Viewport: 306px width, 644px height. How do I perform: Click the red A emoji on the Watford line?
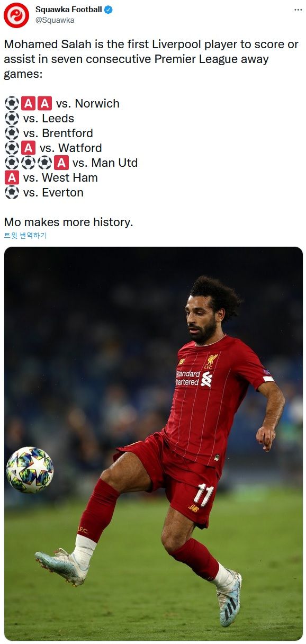pos(29,148)
